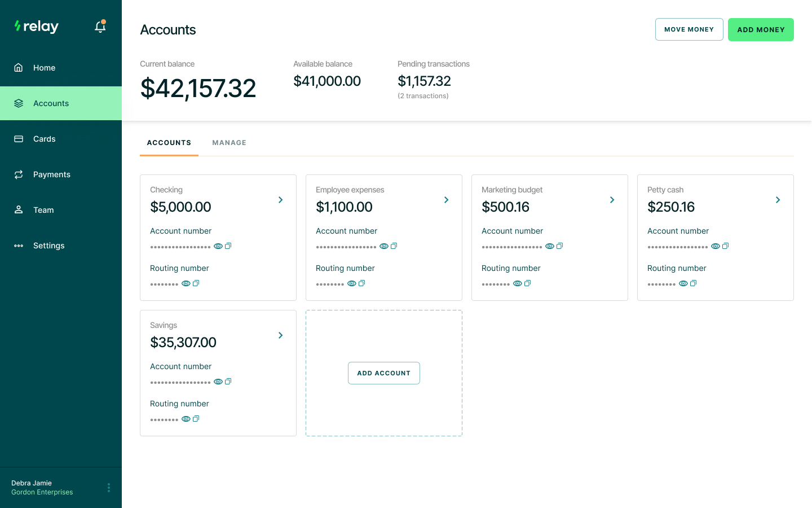Viewport: 812px width, 508px height.
Task: Switch to the Manage tab
Action: point(230,143)
